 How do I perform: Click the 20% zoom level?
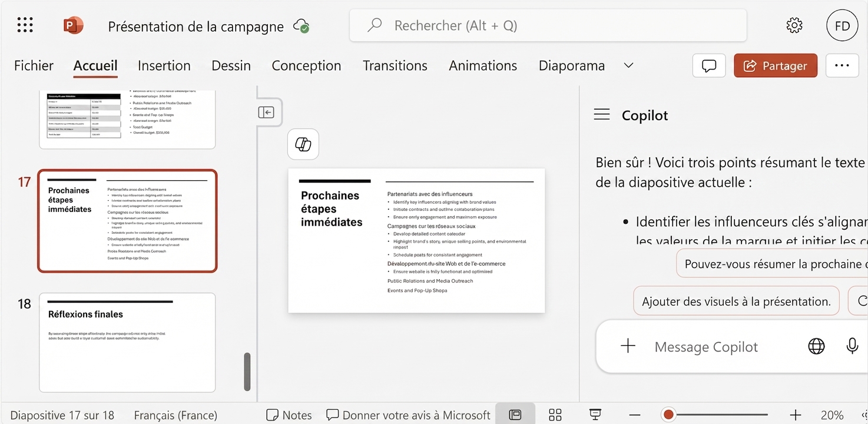[x=832, y=415]
